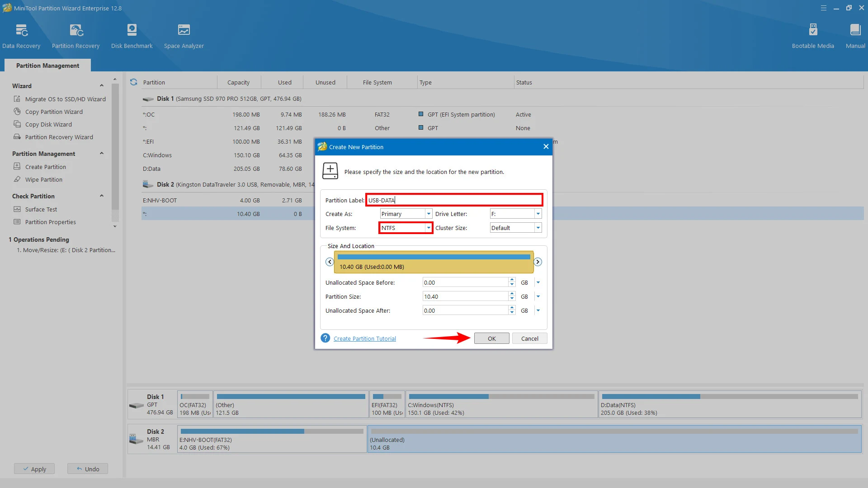Confirm the new partition with OK
The height and width of the screenshot is (488, 868).
click(491, 338)
